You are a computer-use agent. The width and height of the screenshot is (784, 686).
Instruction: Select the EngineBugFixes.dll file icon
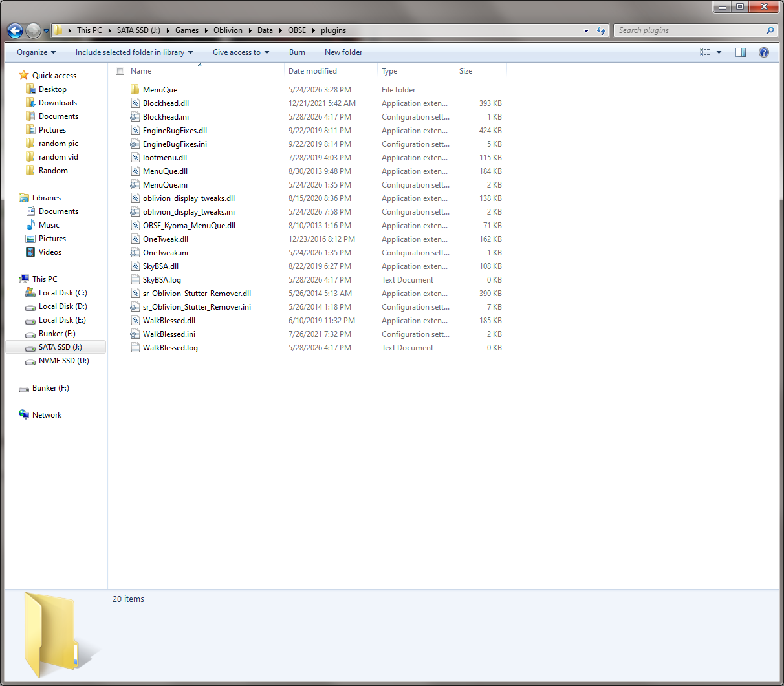[x=135, y=131]
